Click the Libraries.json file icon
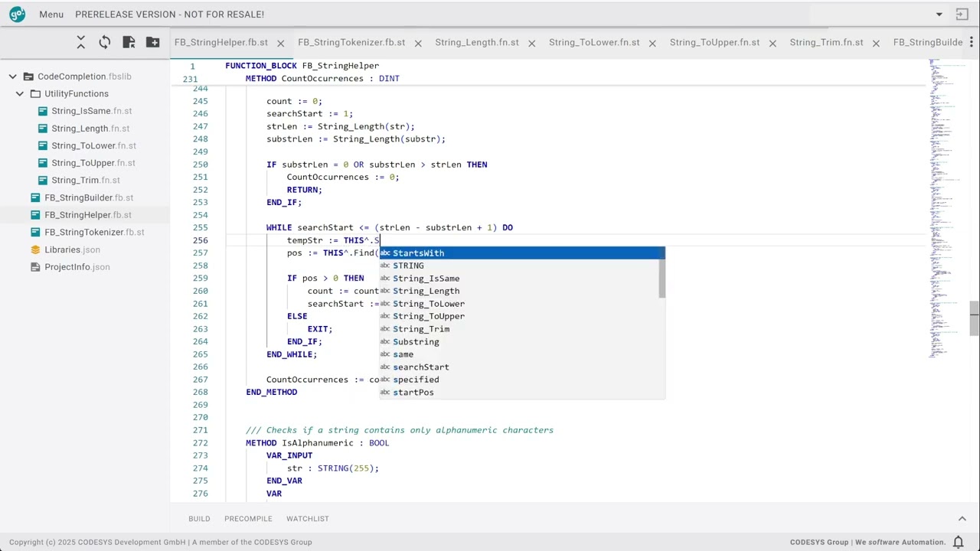Image resolution: width=980 pixels, height=551 pixels. point(35,249)
